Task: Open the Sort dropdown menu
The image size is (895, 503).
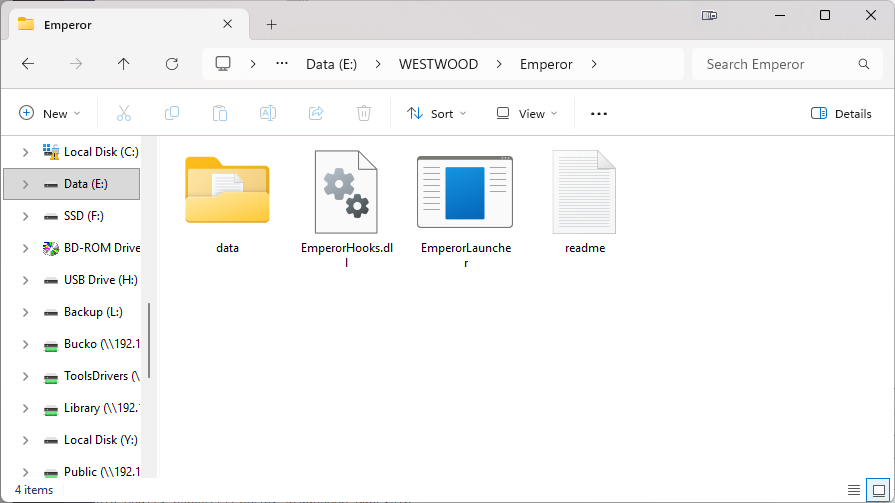Action: (437, 114)
